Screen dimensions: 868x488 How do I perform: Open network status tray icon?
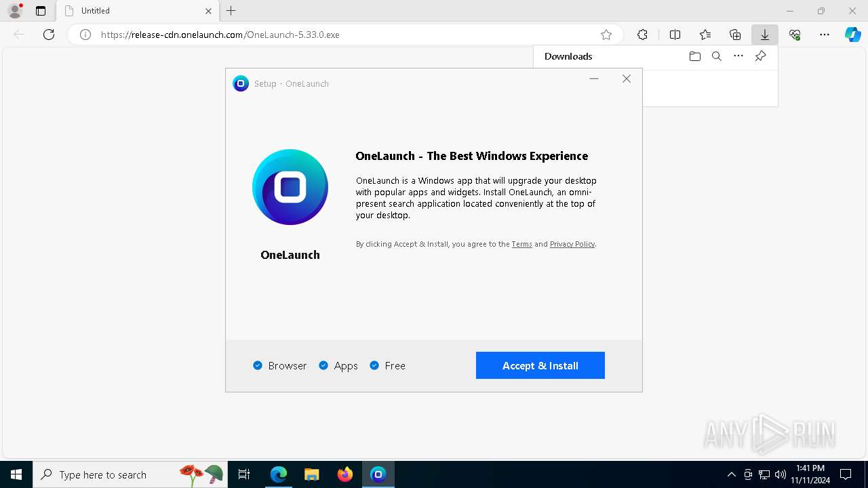pos(764,474)
